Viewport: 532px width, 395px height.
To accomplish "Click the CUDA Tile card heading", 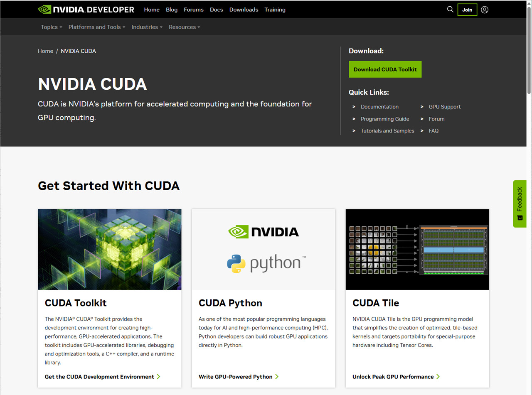I will (376, 303).
